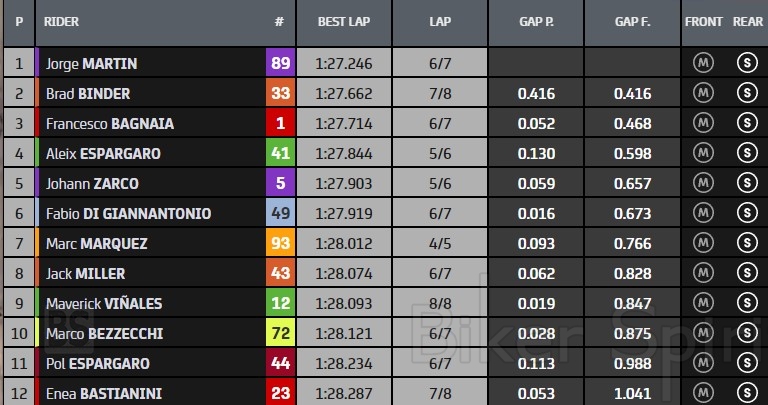Click Marc Marquez's best lap time 1:28.012
The height and width of the screenshot is (405, 768).
point(345,244)
